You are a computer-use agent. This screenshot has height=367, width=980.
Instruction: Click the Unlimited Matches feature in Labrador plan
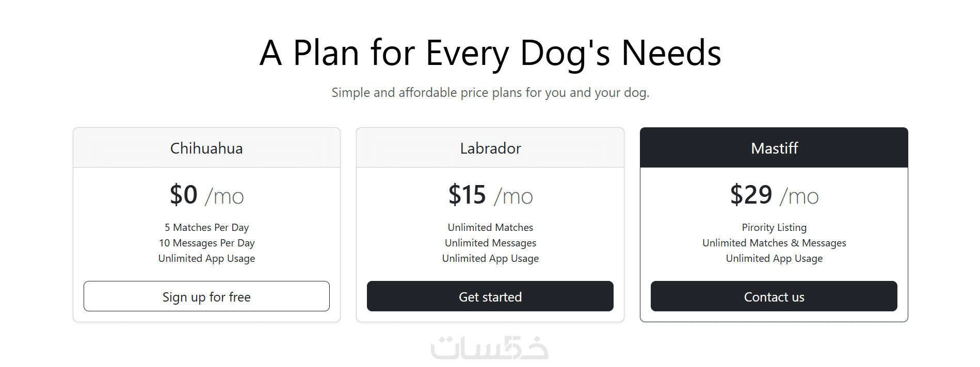click(490, 227)
